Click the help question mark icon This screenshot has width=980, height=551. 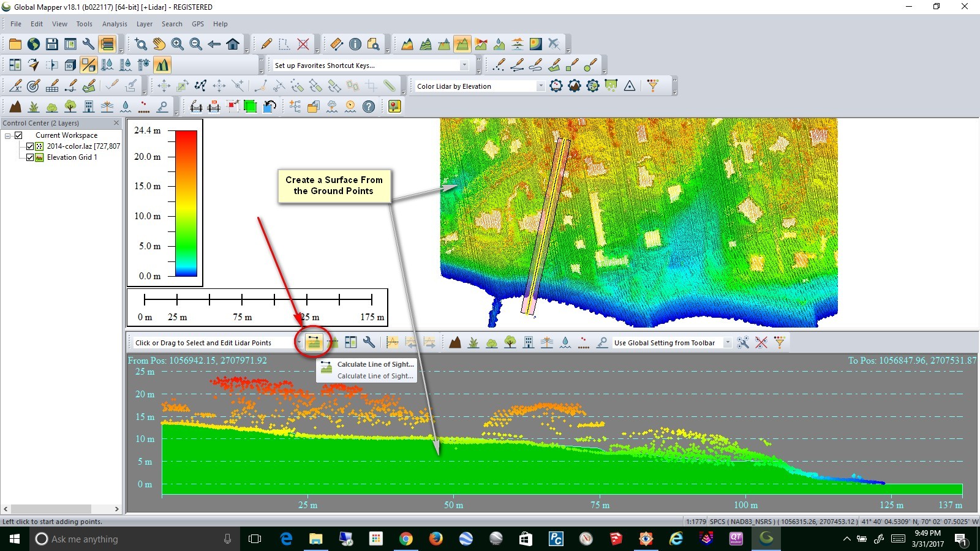369,107
